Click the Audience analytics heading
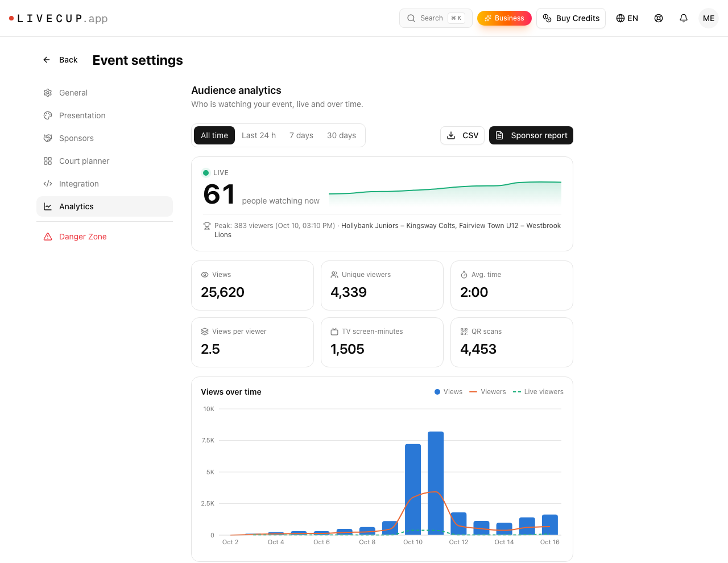This screenshot has height=563, width=728. point(236,90)
